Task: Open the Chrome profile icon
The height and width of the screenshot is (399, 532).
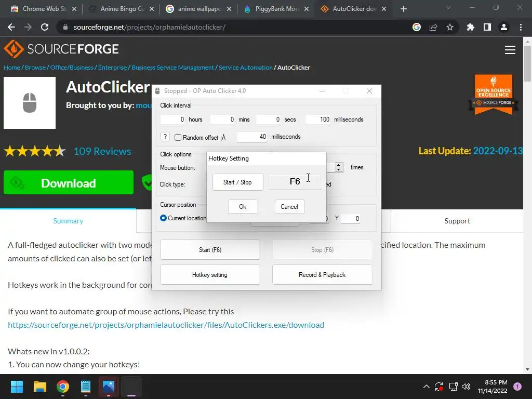Action: (x=504, y=27)
